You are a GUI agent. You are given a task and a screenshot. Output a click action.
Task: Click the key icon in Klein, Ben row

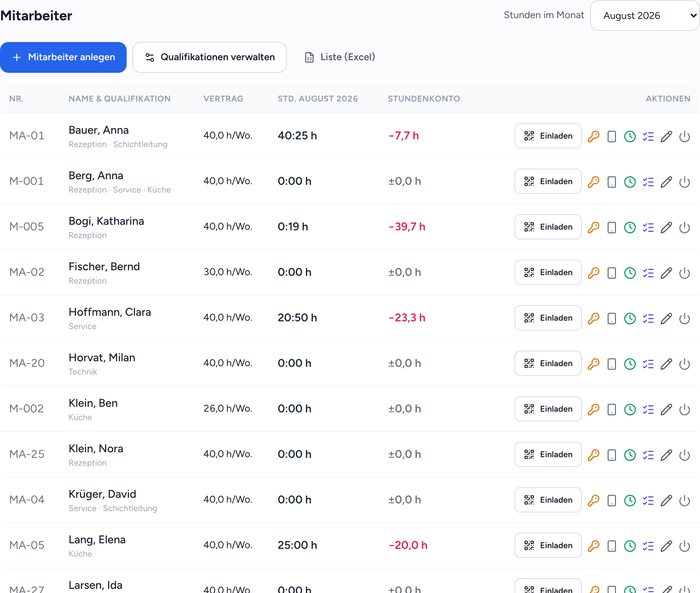click(593, 409)
